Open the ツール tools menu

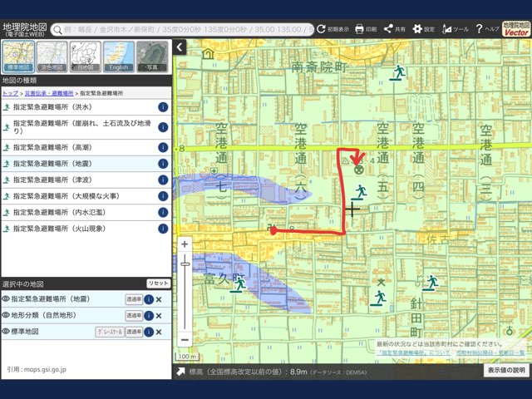click(448, 28)
